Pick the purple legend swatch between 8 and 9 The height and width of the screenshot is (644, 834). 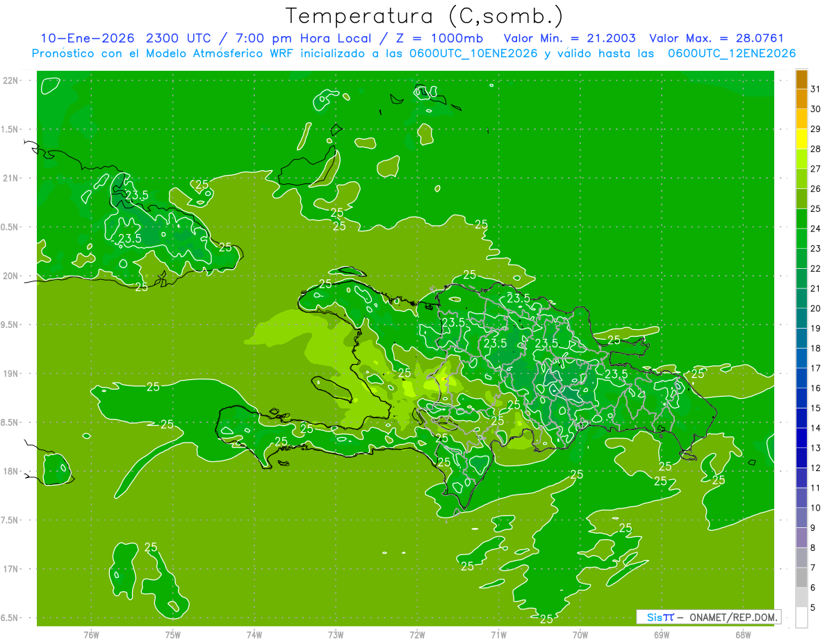(x=801, y=538)
